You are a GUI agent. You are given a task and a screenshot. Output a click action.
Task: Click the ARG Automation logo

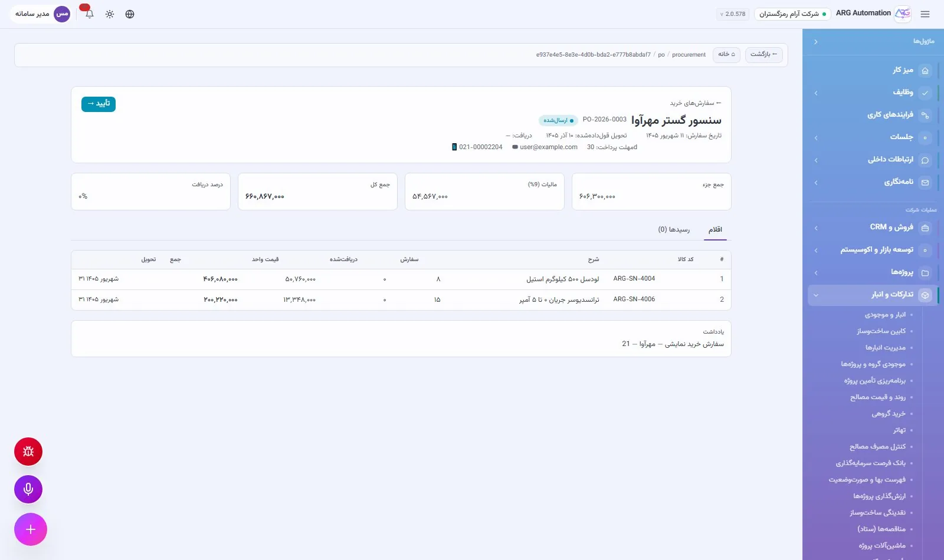903,14
